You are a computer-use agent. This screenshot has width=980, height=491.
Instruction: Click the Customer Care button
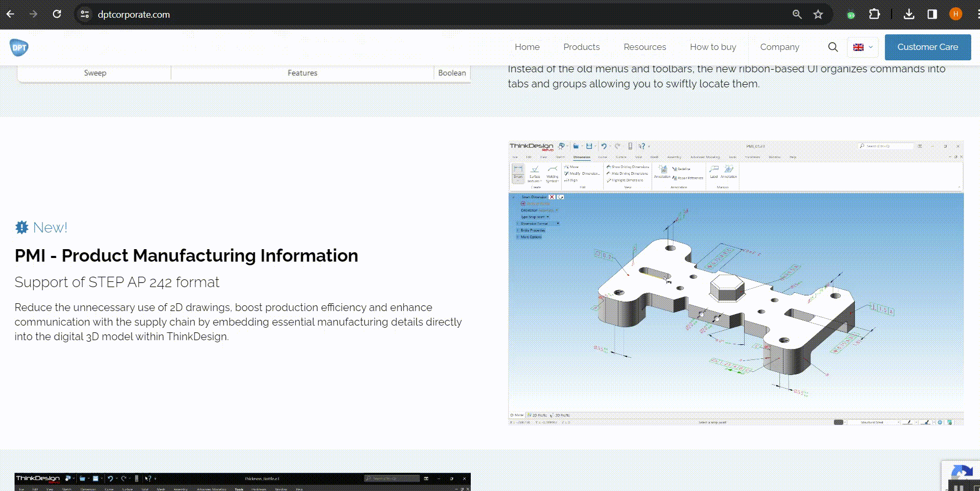(x=928, y=47)
